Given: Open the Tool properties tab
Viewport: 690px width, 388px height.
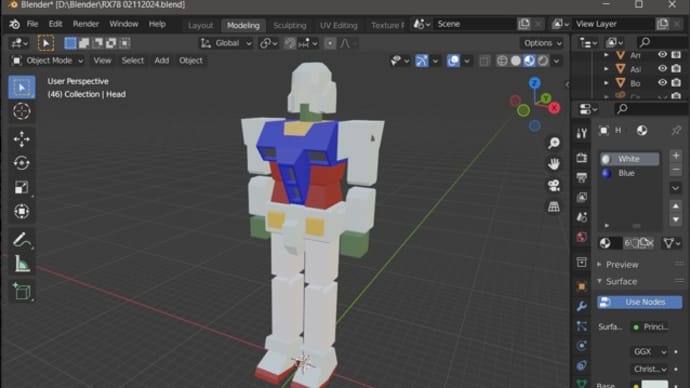Looking at the screenshot, I should pos(581,133).
